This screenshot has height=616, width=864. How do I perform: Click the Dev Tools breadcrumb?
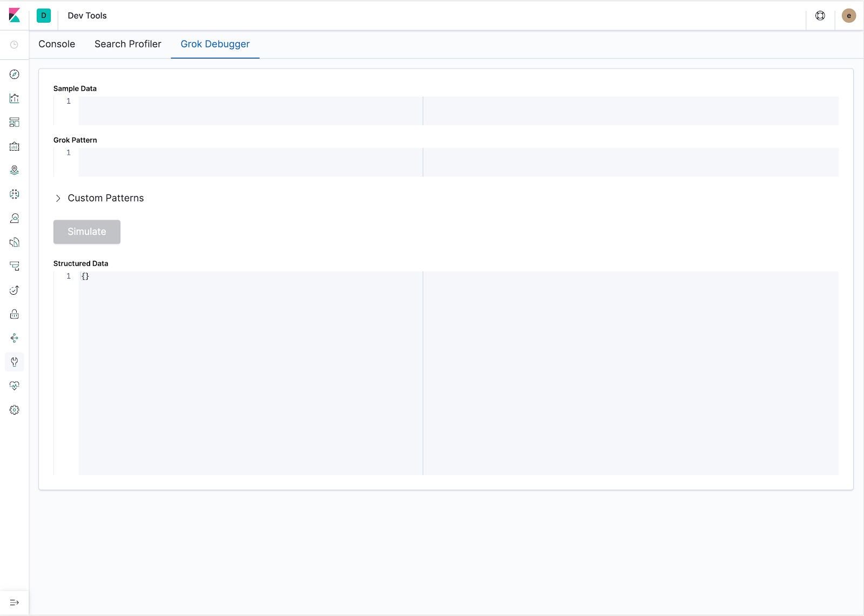87,16
